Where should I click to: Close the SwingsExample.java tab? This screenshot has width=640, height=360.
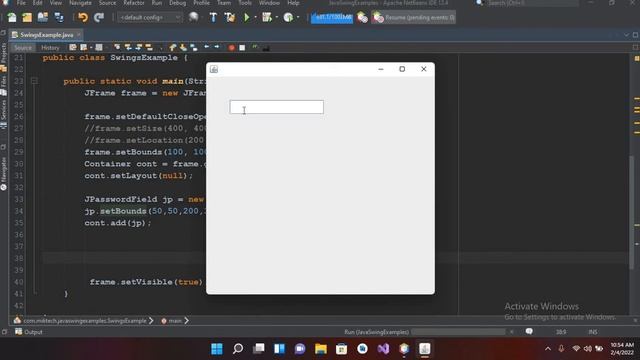pos(79,35)
